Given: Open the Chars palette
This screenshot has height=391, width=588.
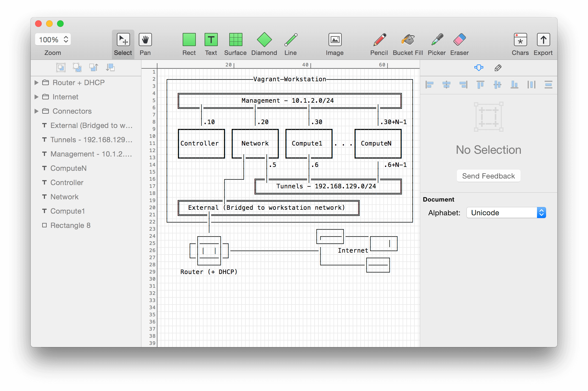Looking at the screenshot, I should point(520,40).
